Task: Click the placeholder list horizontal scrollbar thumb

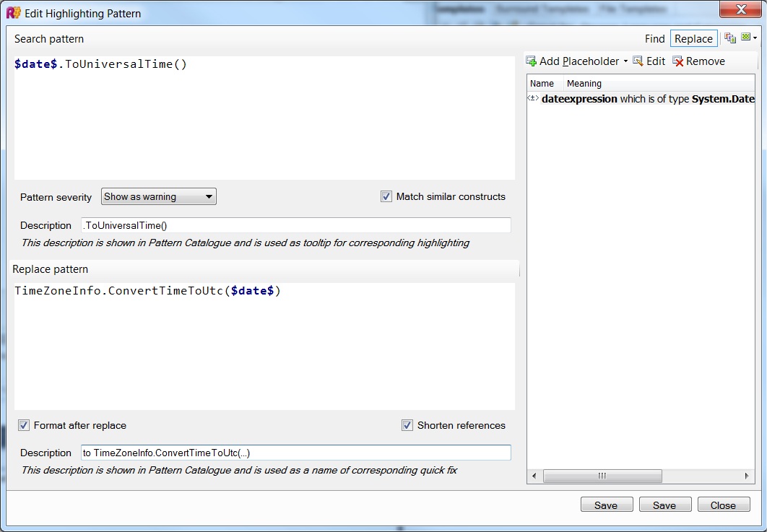Action: point(602,476)
